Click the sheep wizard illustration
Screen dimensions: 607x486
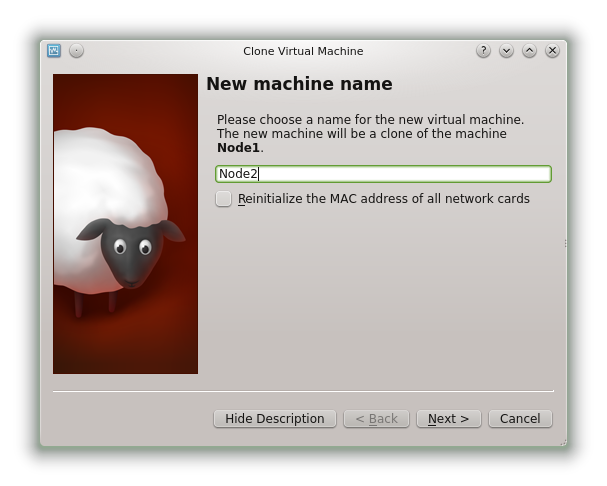(x=125, y=224)
